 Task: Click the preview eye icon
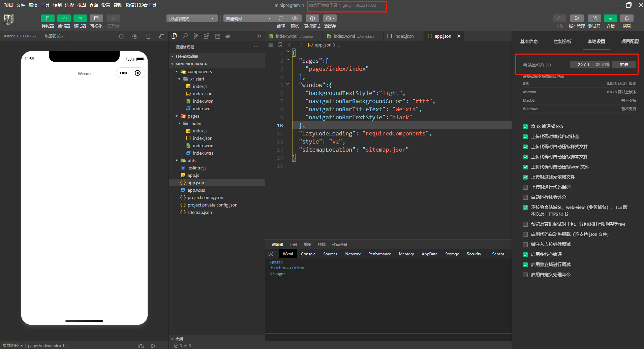295,18
